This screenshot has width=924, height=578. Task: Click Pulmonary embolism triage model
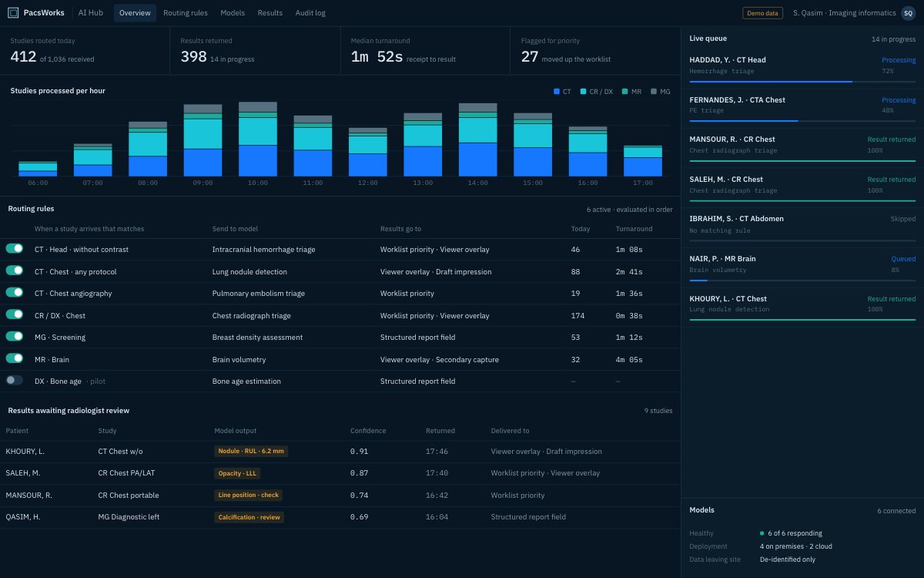pyautogui.click(x=259, y=293)
